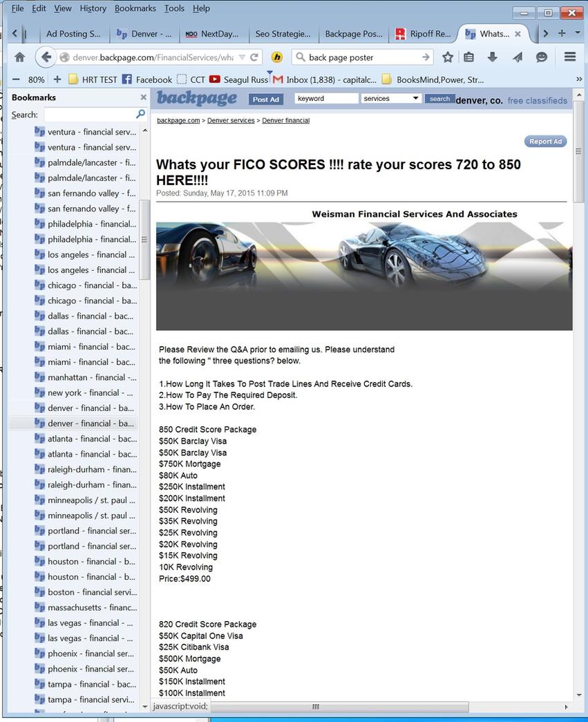Click the yellow 'h' extension icon
Image resolution: width=588 pixels, height=722 pixels.
[x=277, y=57]
